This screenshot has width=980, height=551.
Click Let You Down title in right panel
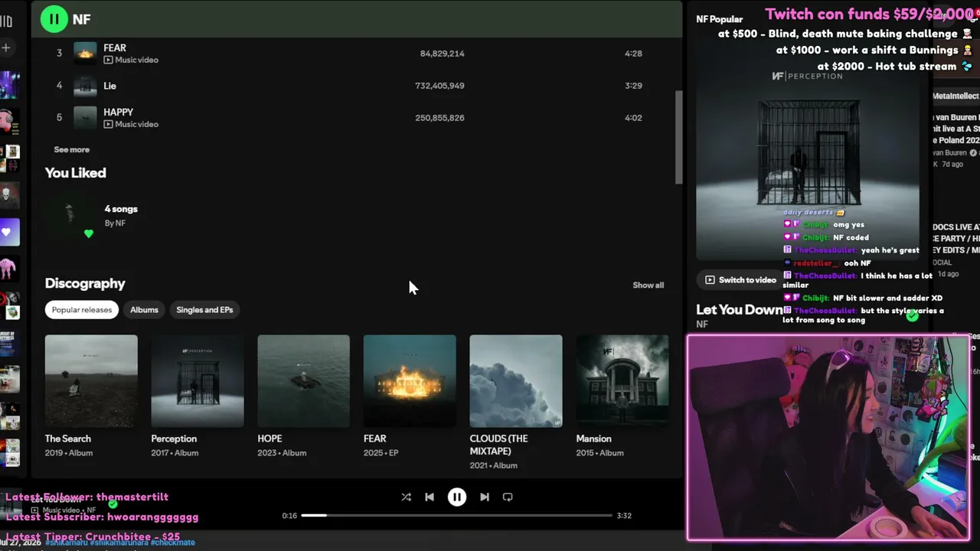point(740,309)
